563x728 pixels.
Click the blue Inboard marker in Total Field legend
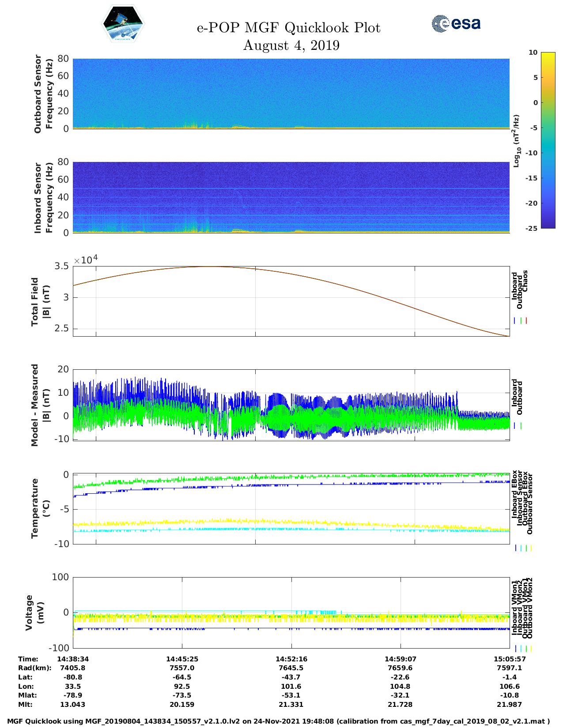click(515, 321)
